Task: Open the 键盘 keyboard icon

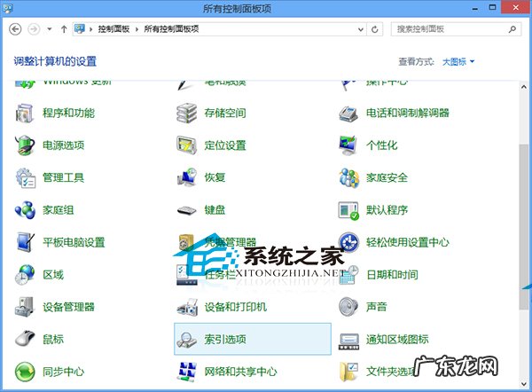Action: [186, 210]
